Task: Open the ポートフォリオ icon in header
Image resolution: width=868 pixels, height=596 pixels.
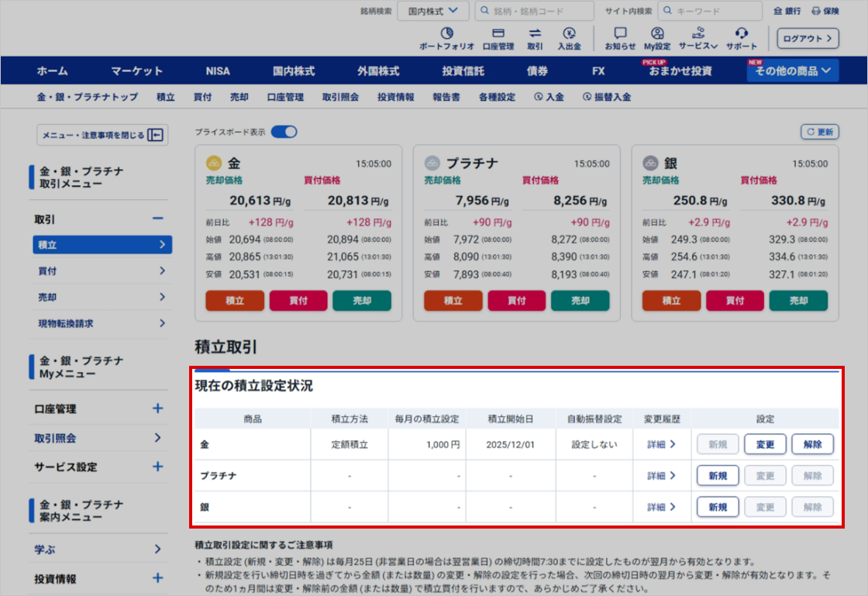Action: [x=446, y=34]
